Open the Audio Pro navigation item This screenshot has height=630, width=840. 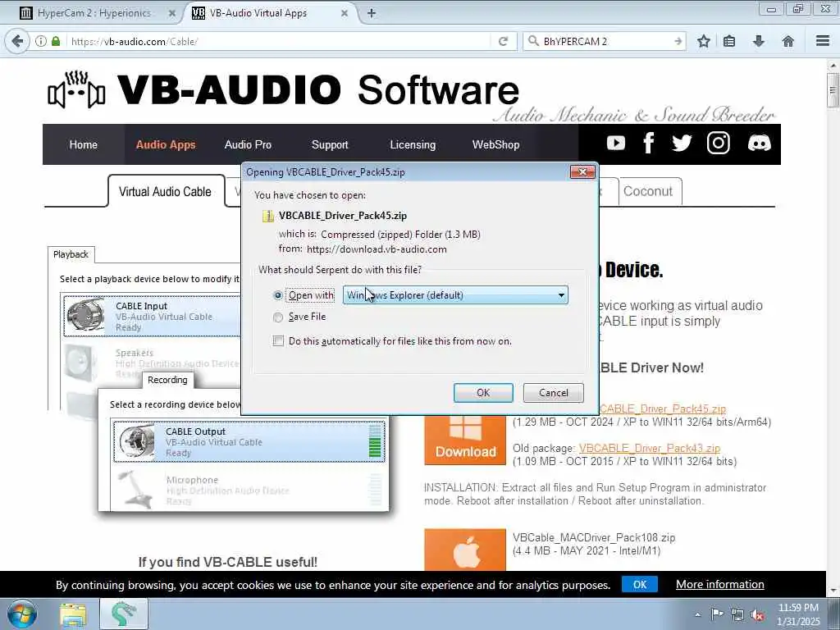tap(248, 144)
